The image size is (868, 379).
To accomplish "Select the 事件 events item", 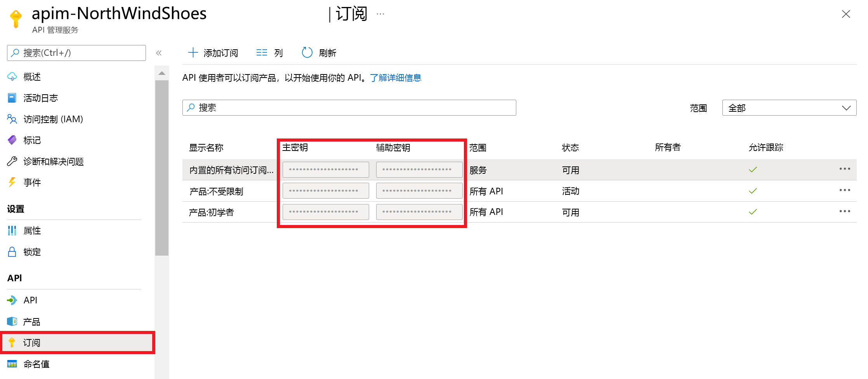I will coord(32,182).
